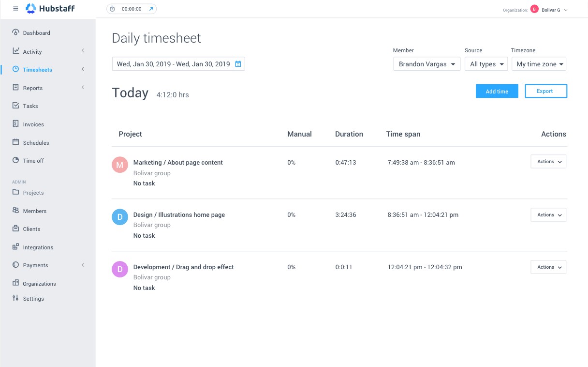Open the Integrations section
This screenshot has height=367, width=588.
(38, 247)
